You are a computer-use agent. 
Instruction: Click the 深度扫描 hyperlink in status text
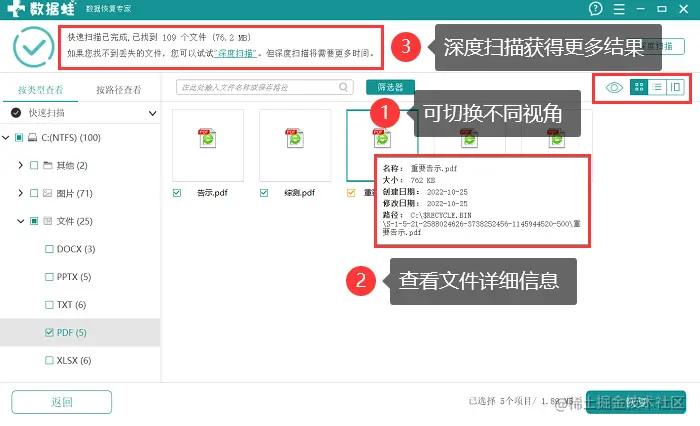pyautogui.click(x=236, y=53)
